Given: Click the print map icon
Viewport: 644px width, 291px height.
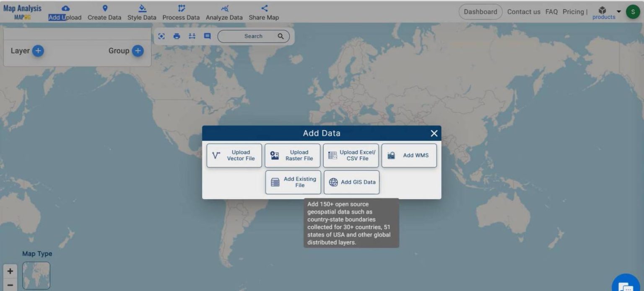Looking at the screenshot, I should [x=177, y=36].
